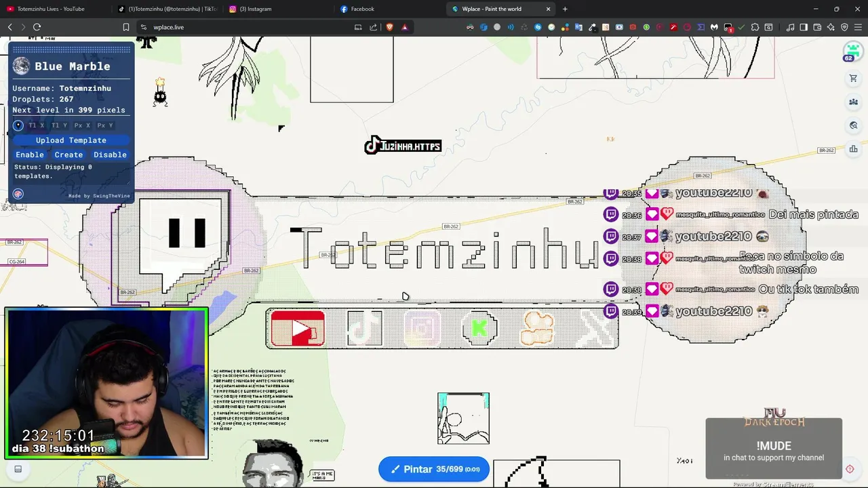Image resolution: width=868 pixels, height=488 pixels.
Task: Go back to previous page
Action: coord(9,27)
